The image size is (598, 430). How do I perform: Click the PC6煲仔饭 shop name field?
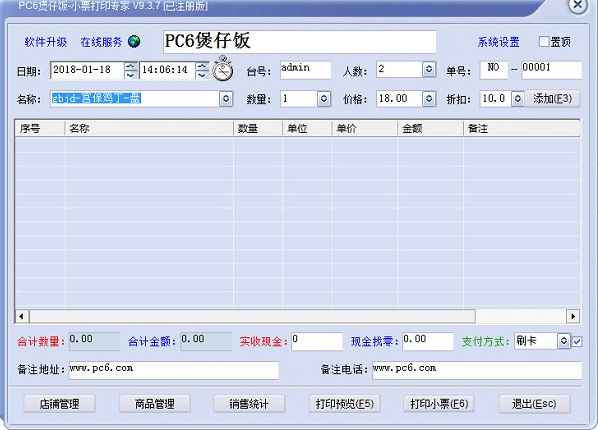300,42
